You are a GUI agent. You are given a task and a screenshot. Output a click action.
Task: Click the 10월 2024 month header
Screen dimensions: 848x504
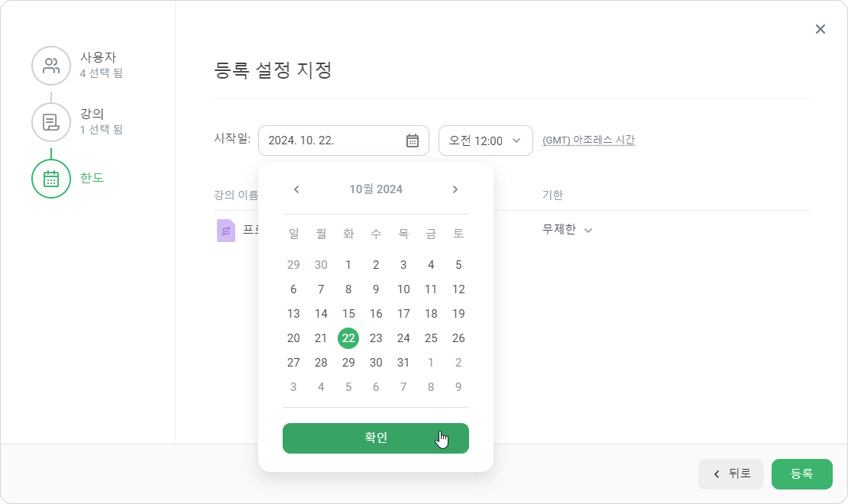tap(376, 189)
